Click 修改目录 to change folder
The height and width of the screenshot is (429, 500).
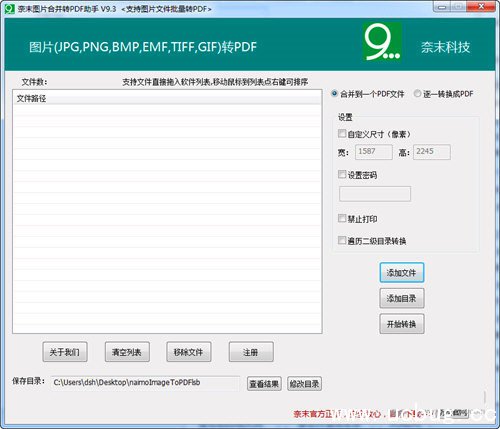point(304,384)
